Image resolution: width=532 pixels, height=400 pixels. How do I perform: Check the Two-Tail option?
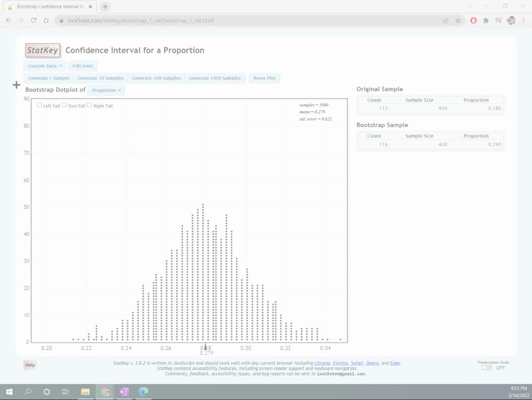(64, 105)
